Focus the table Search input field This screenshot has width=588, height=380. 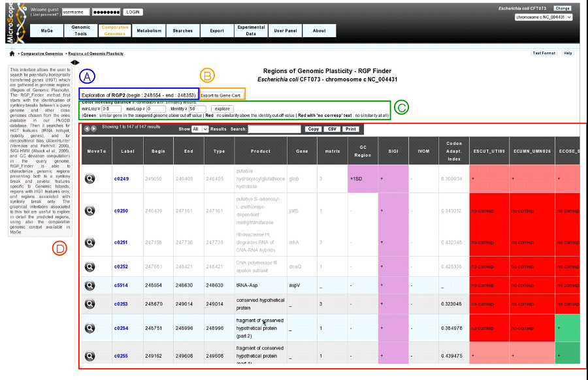[274, 129]
